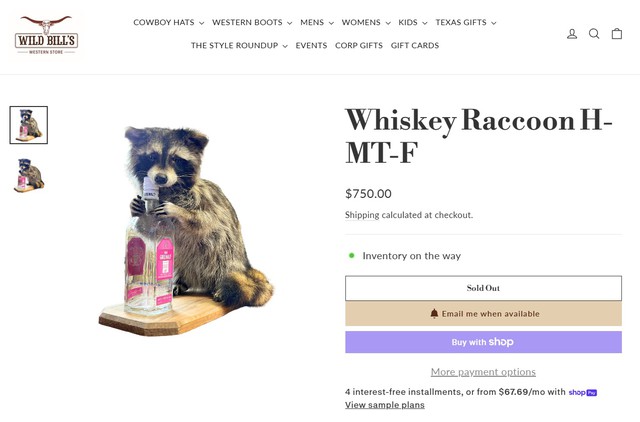Open The Style Roundup menu
Viewport: 640px width, 422px height.
coord(239,45)
